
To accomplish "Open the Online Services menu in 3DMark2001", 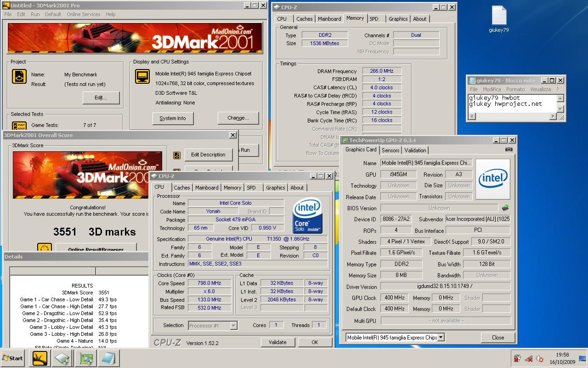I will (x=83, y=14).
